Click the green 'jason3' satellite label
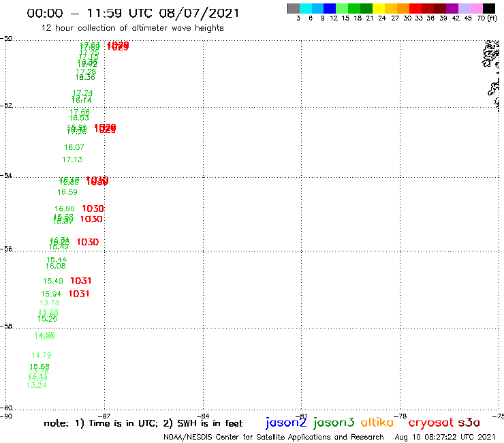Screen dimensions: 504x443 click(334, 423)
